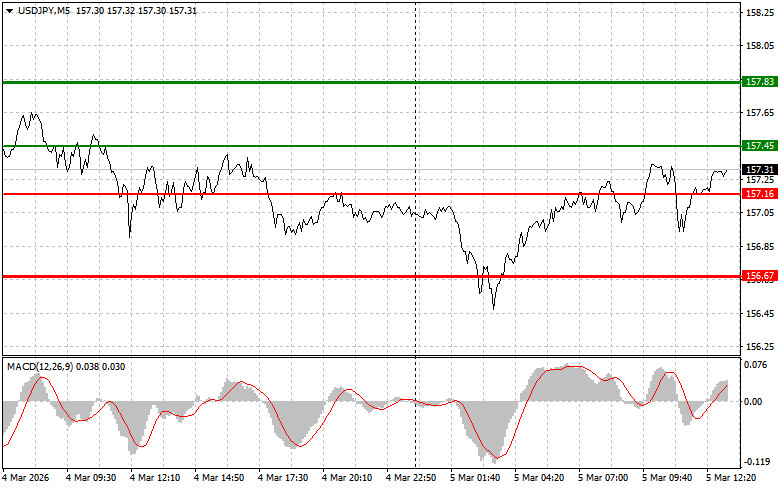Click the 5 Mar 09:40 time label
The height and width of the screenshot is (489, 781).
(x=667, y=478)
